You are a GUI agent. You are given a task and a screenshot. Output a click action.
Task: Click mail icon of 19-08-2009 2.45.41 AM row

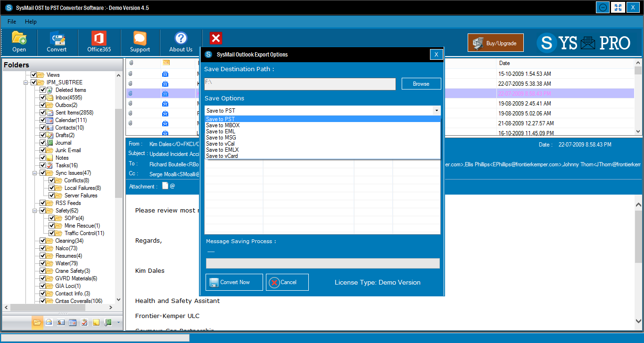click(165, 103)
